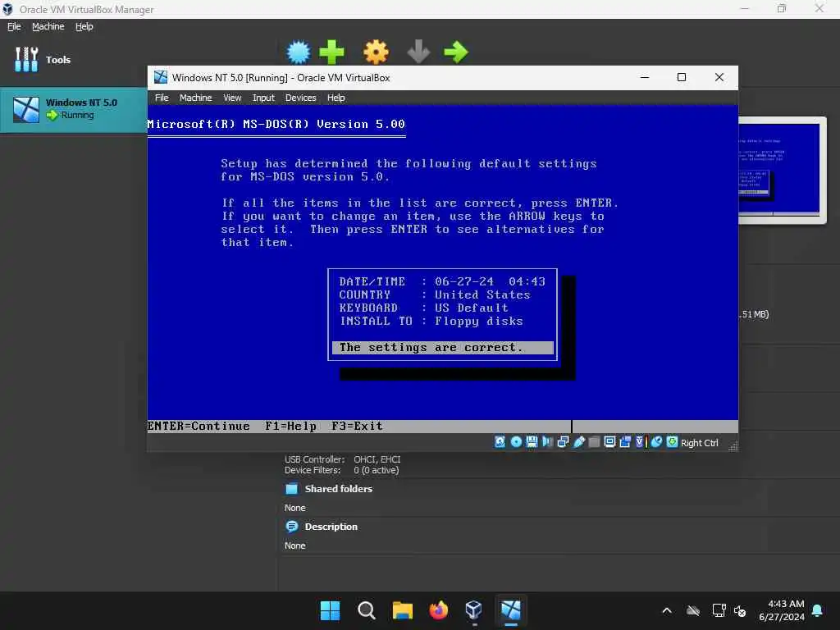Open Help menu in VM window
The width and height of the screenshot is (840, 630).
[x=336, y=98]
